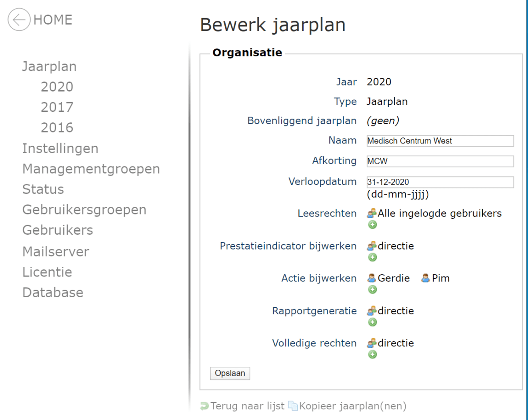The image size is (528, 420).
Task: Add a user under Leesrechten with plus icon
Action: point(372,225)
